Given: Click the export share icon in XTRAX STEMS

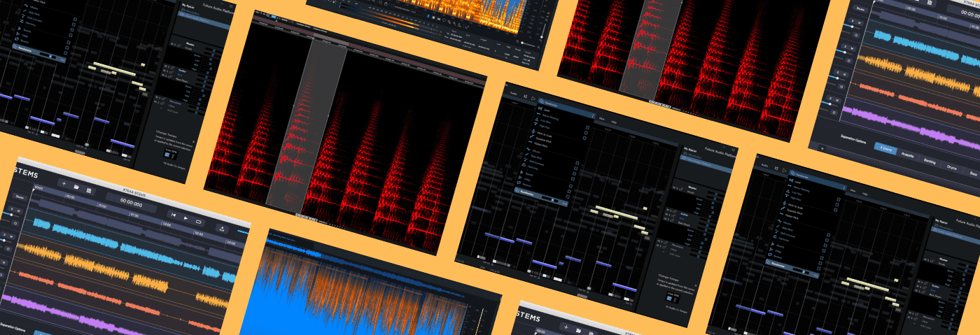Looking at the screenshot, I should point(222,229).
